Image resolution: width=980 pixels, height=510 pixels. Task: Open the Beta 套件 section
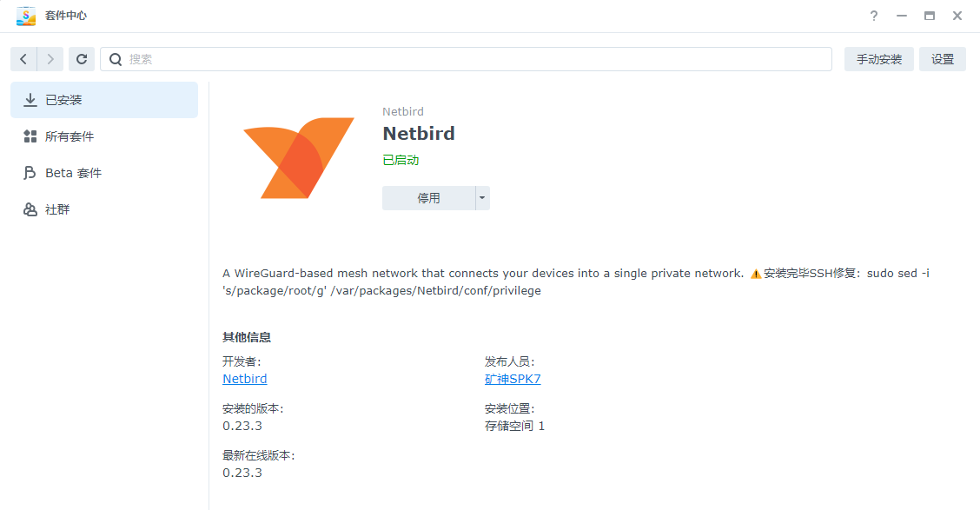click(x=74, y=172)
